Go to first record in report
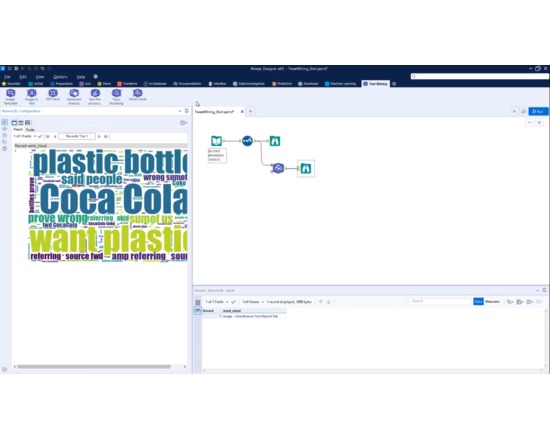This screenshot has height=440, width=550. [x=48, y=136]
